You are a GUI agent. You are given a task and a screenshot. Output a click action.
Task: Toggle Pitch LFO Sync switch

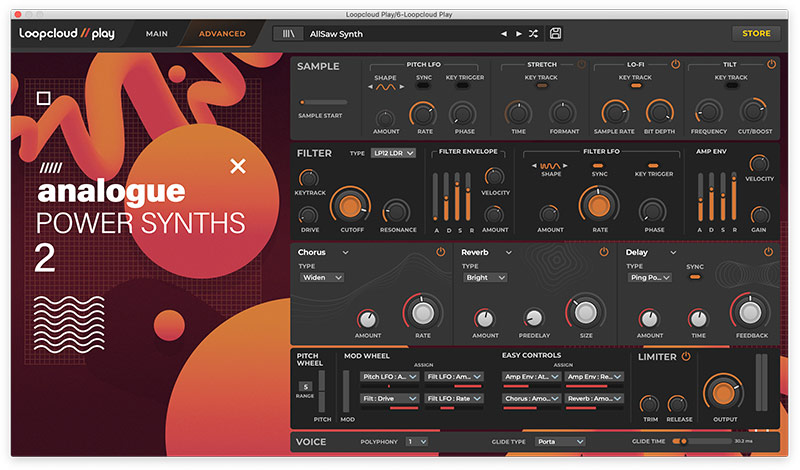(x=423, y=86)
